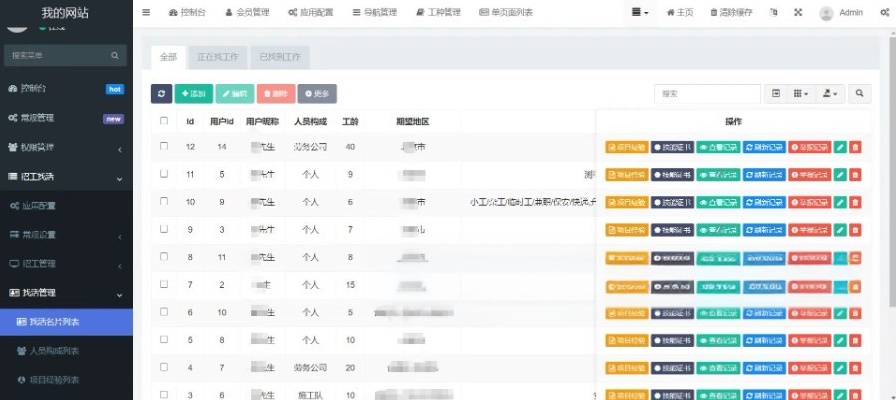896x400 pixels.
Task: Check the checkbox for row Id 5
Action: click(164, 339)
